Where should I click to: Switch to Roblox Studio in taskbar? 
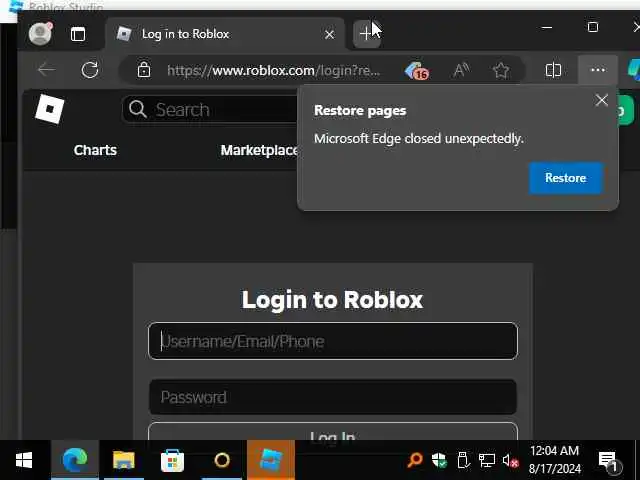(271, 460)
